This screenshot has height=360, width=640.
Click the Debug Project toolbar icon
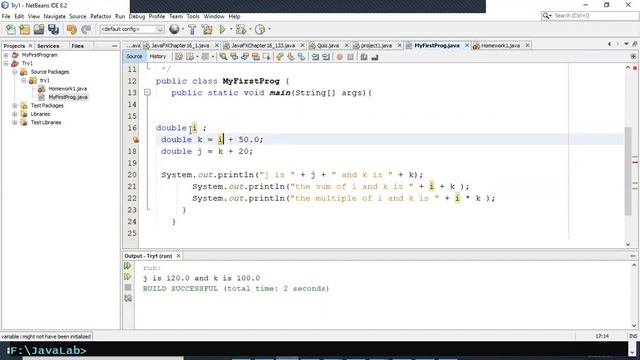tap(241, 29)
